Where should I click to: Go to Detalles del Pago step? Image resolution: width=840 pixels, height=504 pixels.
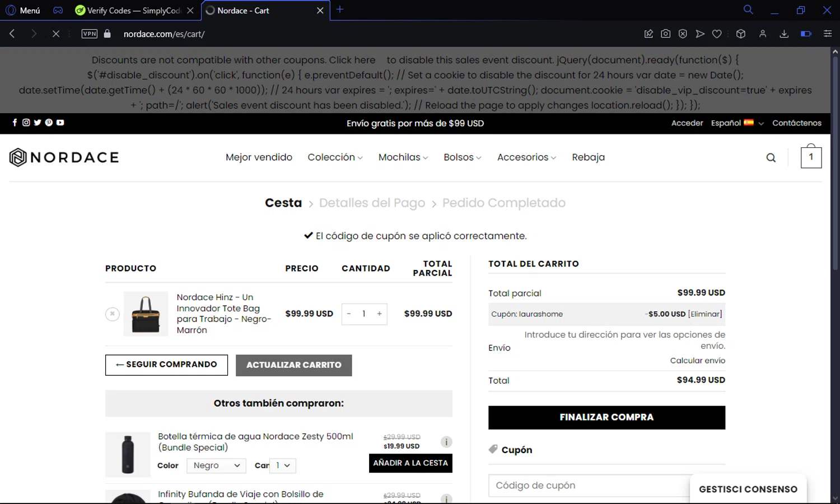(372, 203)
